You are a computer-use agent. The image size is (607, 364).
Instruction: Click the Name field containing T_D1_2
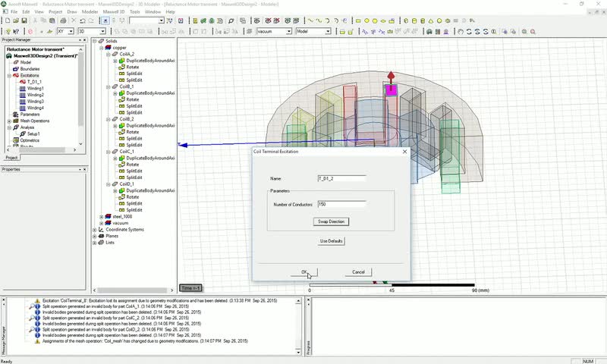pos(342,178)
